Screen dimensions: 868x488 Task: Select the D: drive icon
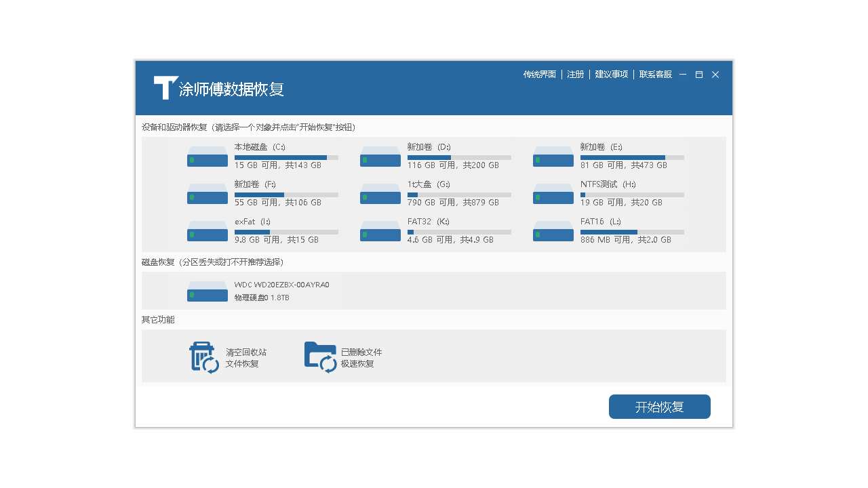[x=380, y=157]
